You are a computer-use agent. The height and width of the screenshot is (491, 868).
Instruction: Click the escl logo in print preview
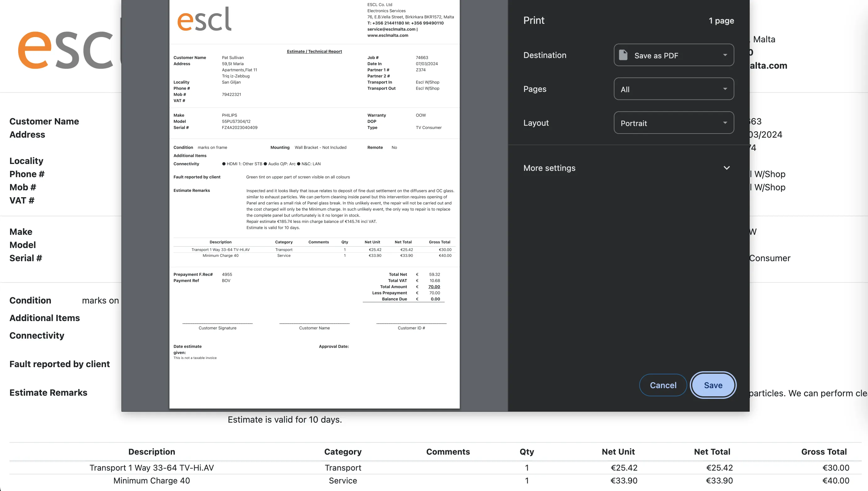[205, 19]
